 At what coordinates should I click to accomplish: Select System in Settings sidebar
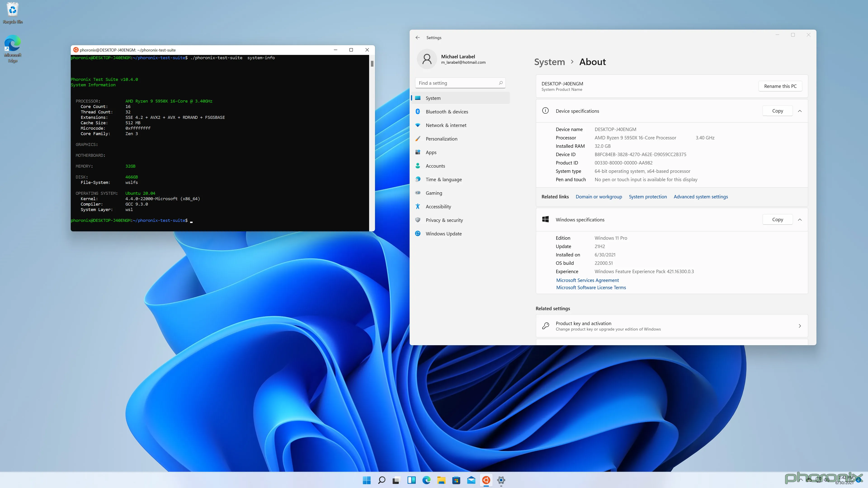tap(460, 98)
